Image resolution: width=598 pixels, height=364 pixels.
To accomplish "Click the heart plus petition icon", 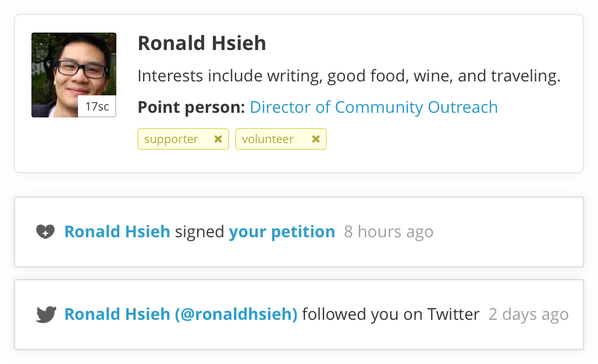I will [x=45, y=232].
